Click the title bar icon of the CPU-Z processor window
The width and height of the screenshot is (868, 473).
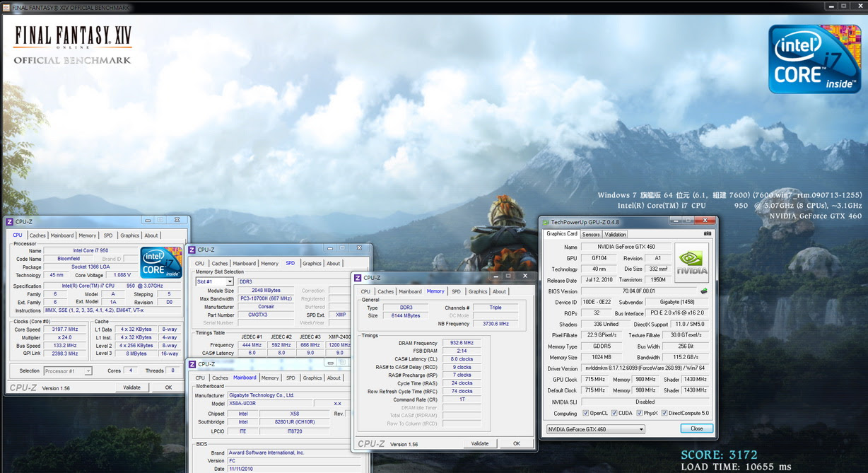click(x=9, y=221)
